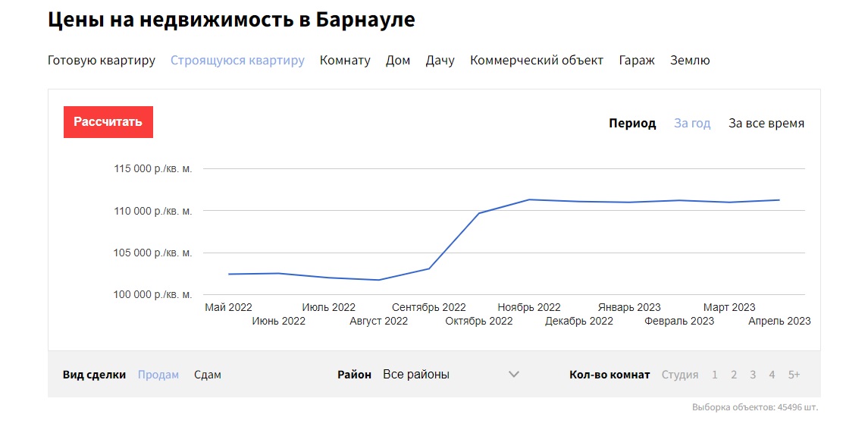This screenshot has height=430, width=868.
Task: Click the 110 000 р./кв. м. label
Action: (153, 211)
